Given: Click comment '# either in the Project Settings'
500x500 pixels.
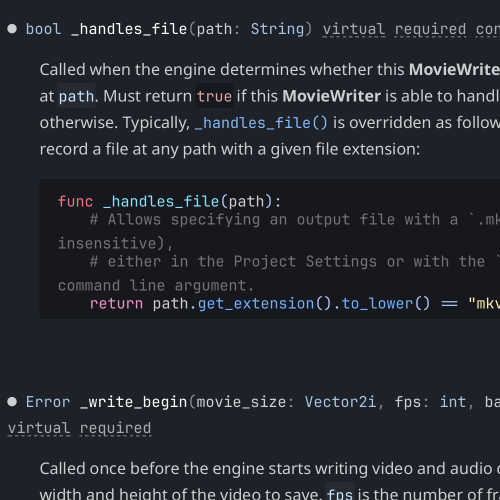Looking at the screenshot, I should [233, 262].
